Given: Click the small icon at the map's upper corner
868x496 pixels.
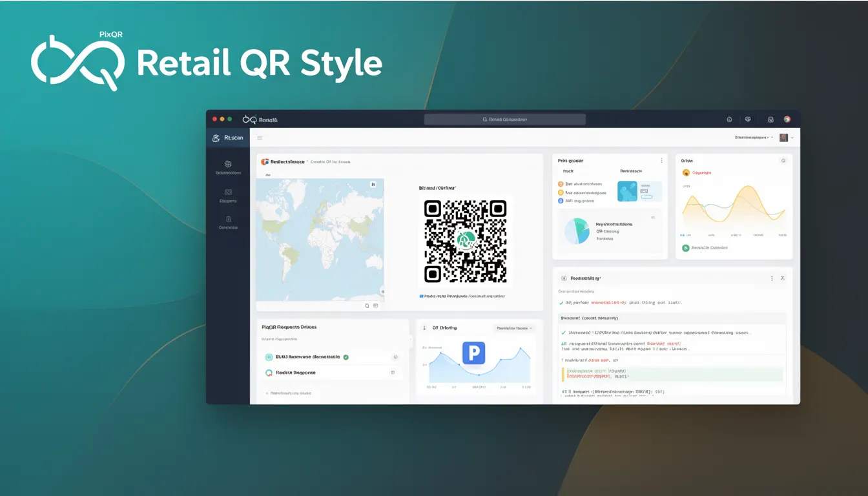Looking at the screenshot, I should click(x=373, y=184).
